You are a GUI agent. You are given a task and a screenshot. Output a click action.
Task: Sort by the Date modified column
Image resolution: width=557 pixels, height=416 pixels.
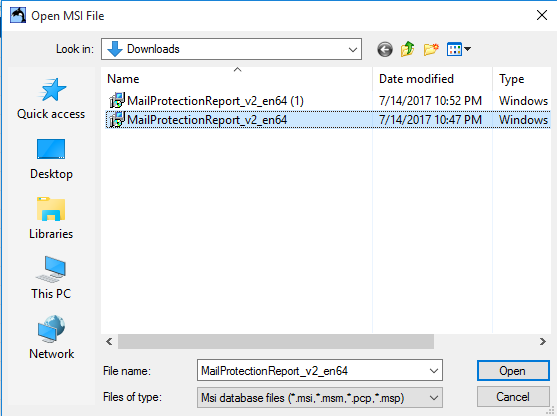click(432, 79)
